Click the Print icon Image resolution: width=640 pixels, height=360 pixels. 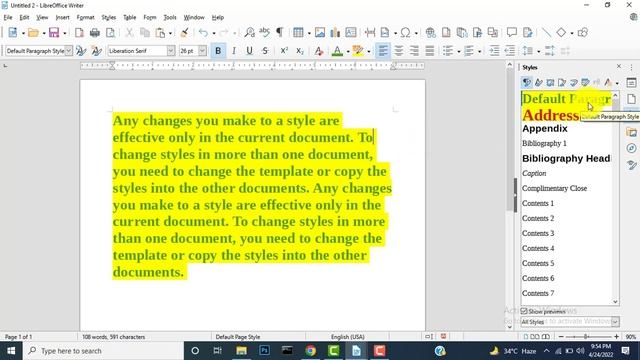(95, 33)
